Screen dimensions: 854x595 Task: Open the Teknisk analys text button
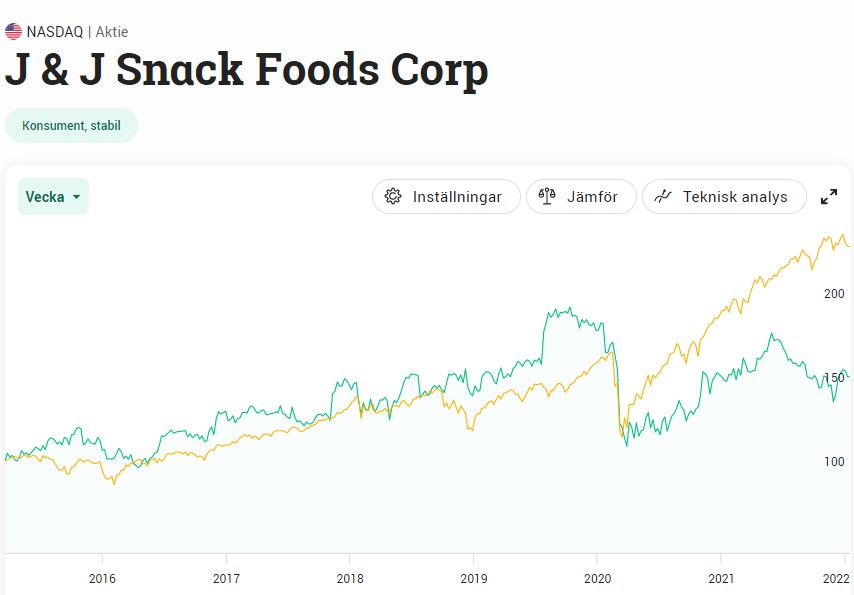[x=735, y=197]
